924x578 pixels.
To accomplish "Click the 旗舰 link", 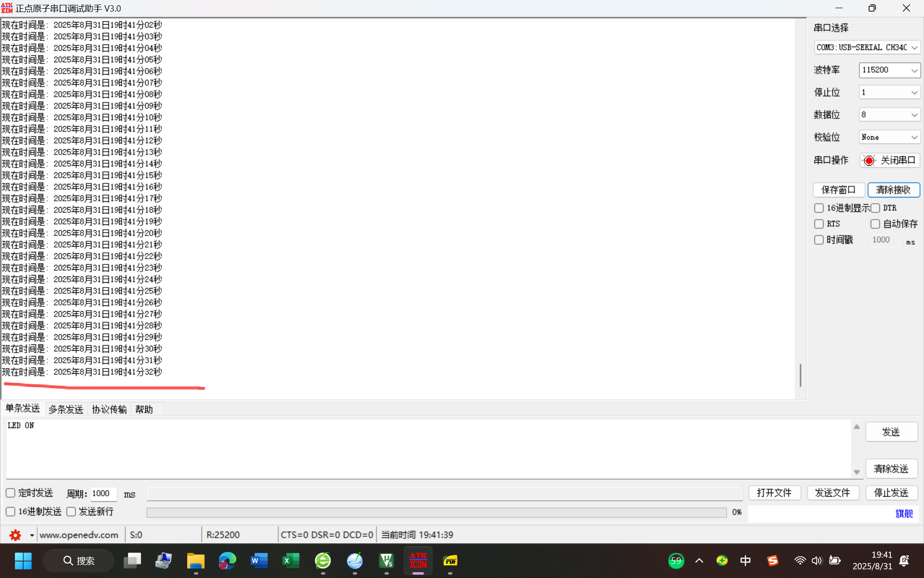I will pyautogui.click(x=904, y=513).
